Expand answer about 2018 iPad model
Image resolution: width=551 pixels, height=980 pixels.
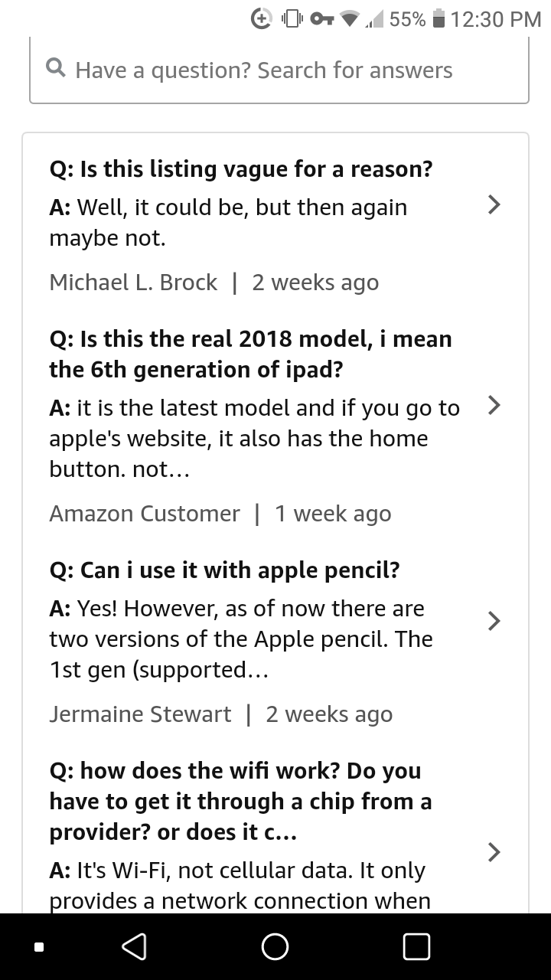point(494,404)
